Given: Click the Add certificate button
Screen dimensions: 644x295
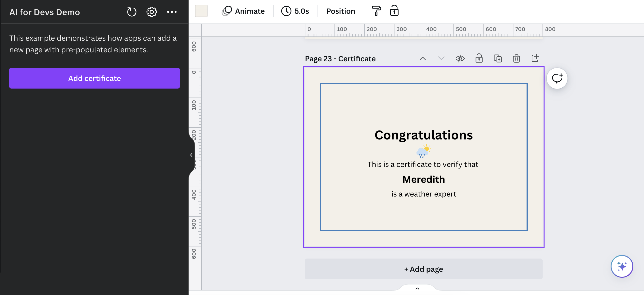Looking at the screenshot, I should point(95,78).
